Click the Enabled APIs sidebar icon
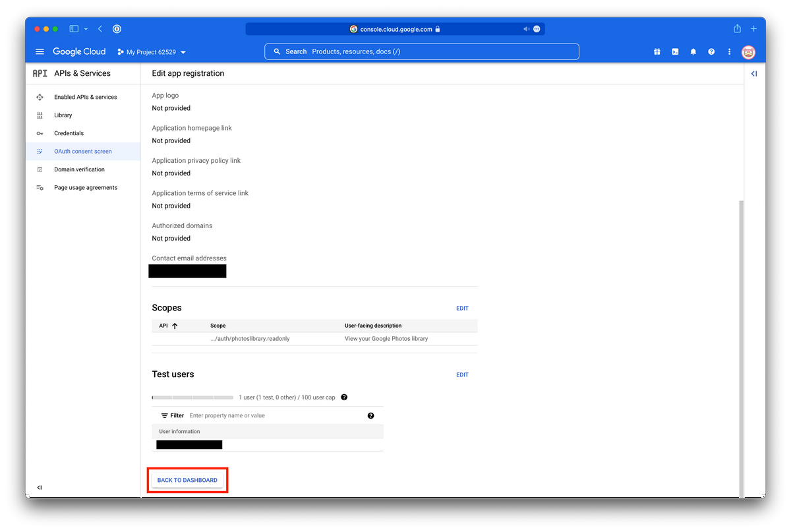791x532 pixels. (40, 97)
